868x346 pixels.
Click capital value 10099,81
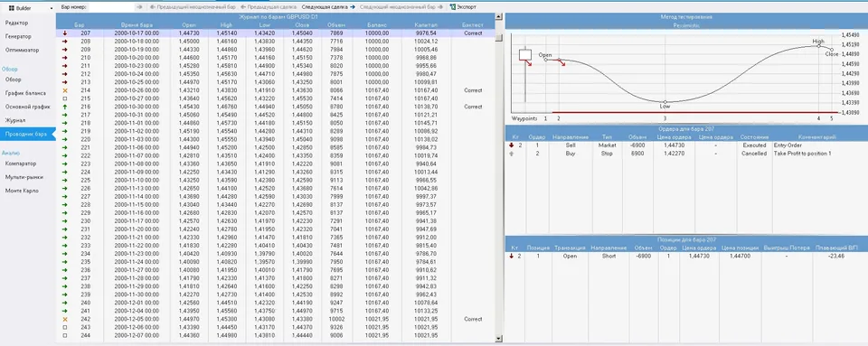coord(426,82)
